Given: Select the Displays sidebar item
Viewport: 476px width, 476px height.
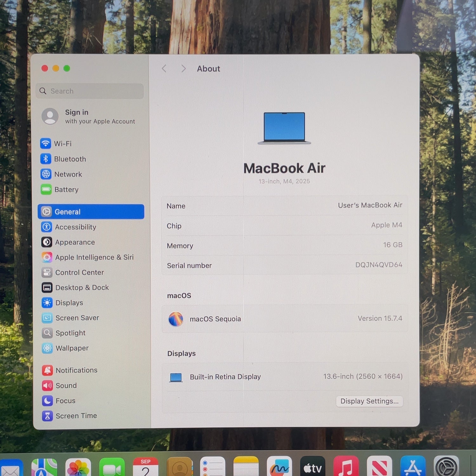Looking at the screenshot, I should coord(63,303).
